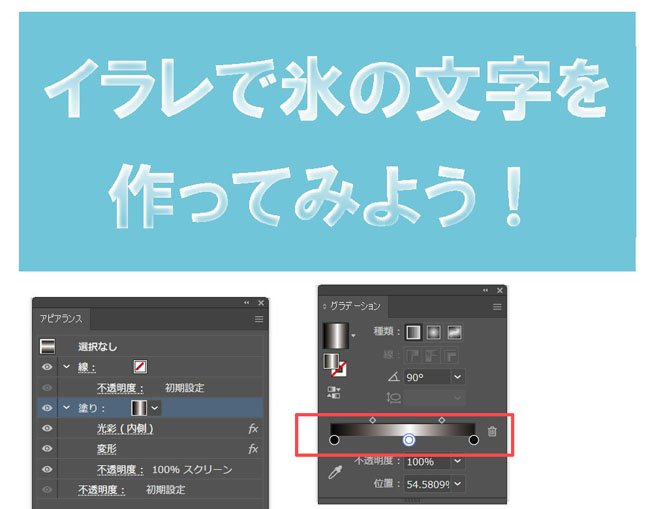Open the Appearance panel hamburger menu

point(259,319)
